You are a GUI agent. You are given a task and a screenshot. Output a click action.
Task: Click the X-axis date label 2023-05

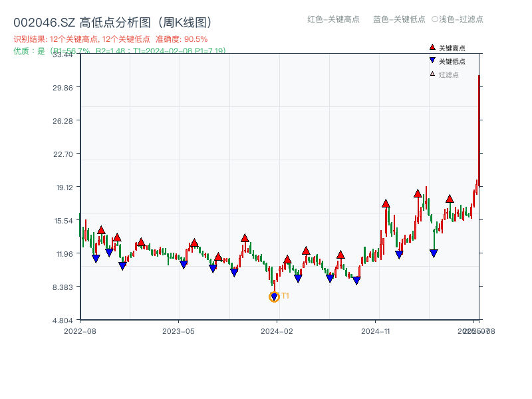178,331
